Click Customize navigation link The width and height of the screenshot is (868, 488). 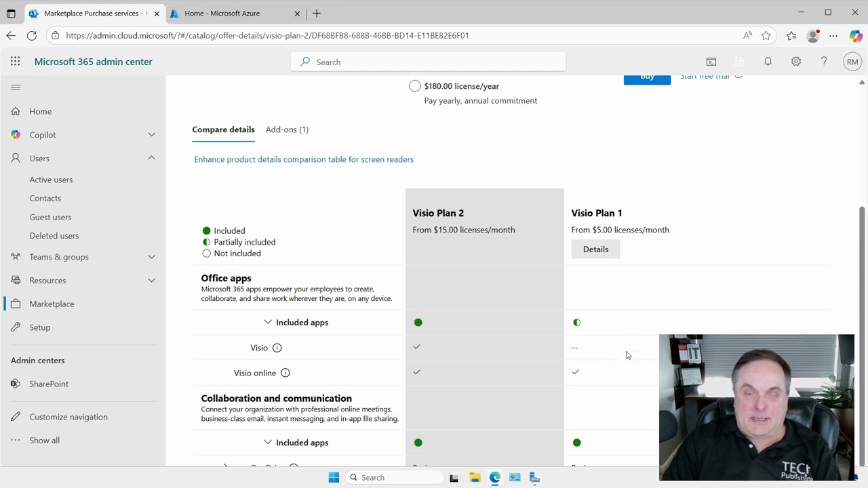(x=68, y=417)
